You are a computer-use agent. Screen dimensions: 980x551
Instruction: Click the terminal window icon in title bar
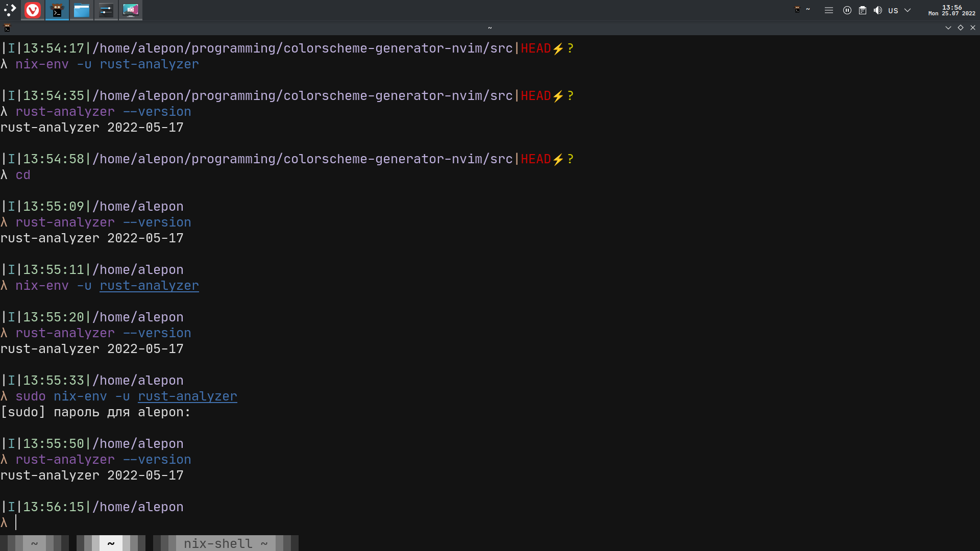7,28
